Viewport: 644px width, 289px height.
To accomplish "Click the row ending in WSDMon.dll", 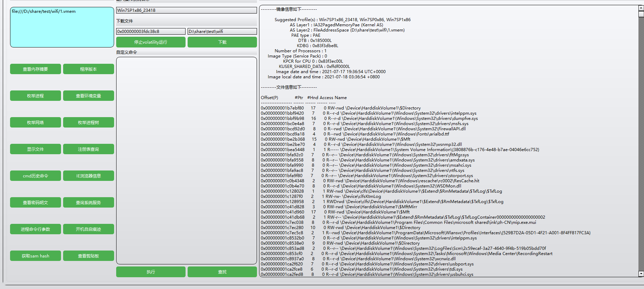I will tap(361, 186).
